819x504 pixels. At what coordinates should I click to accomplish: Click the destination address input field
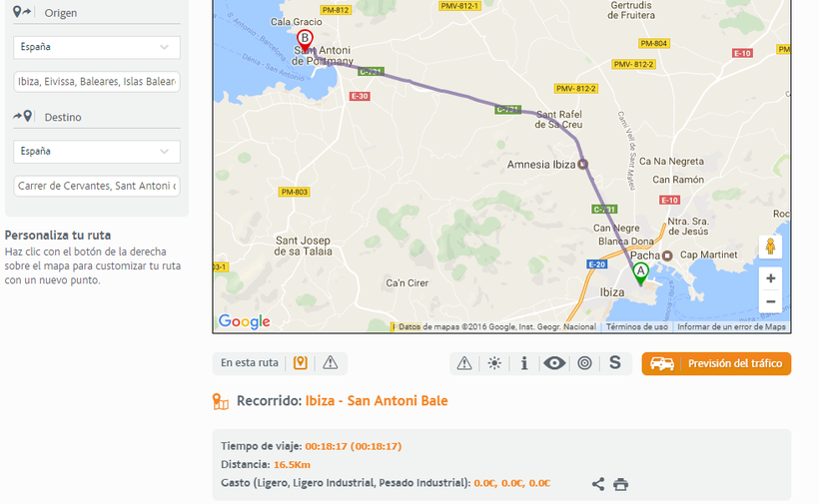pos(97,187)
